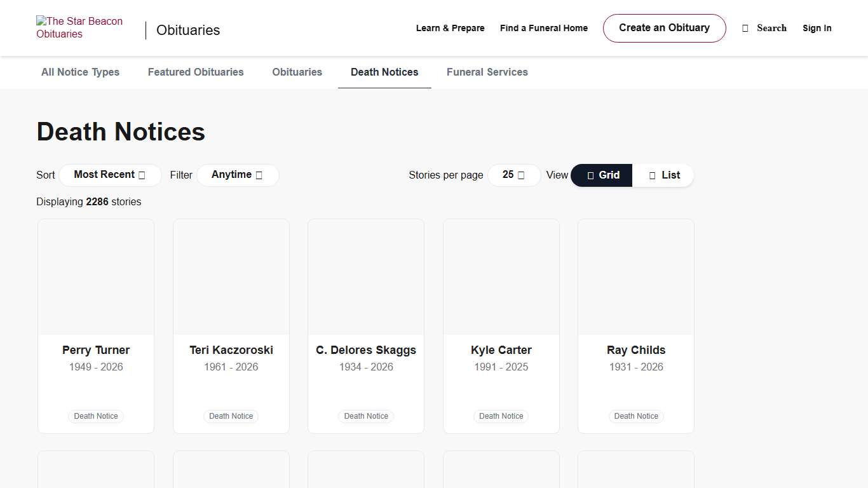868x488 pixels.
Task: Click the search magnifier icon
Action: click(745, 28)
